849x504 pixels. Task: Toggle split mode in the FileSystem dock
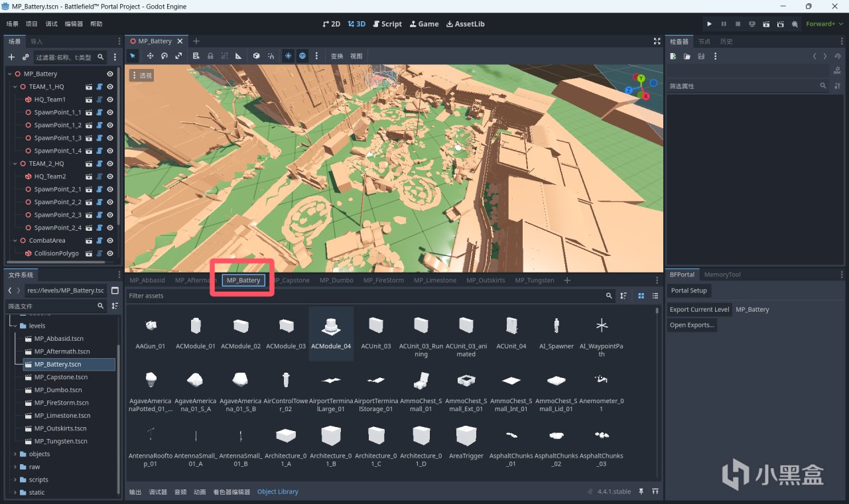115,290
